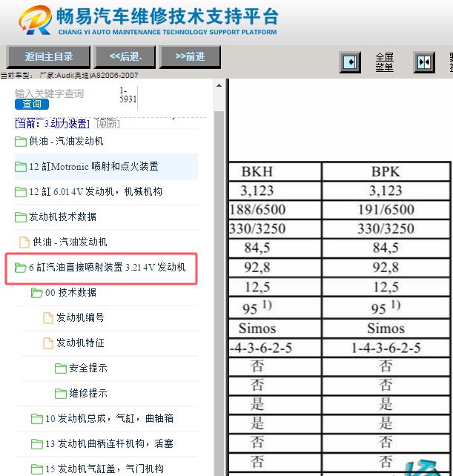Select 12 缸 6.0l 4V 发动机，机械机构 label
Image resolution: width=453 pixels, height=476 pixels.
pyautogui.click(x=96, y=191)
